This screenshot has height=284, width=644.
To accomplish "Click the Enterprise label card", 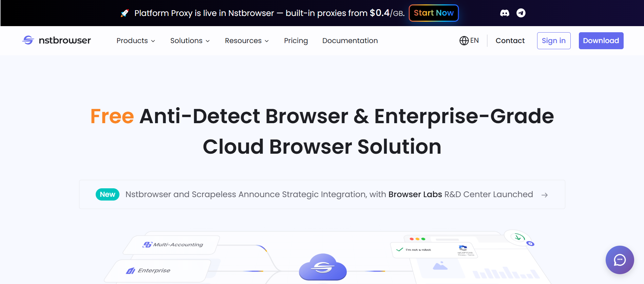I will coord(158,271).
